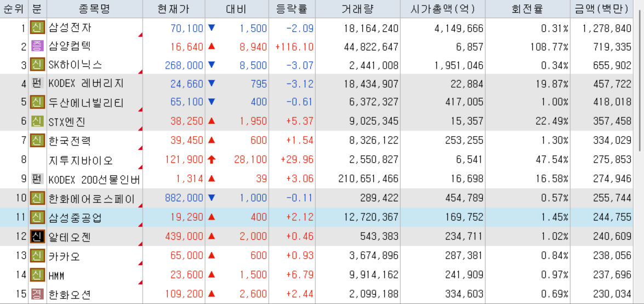Screen dimensions: 644x304
Task: Select the HMM stock name
Action: [56, 275]
